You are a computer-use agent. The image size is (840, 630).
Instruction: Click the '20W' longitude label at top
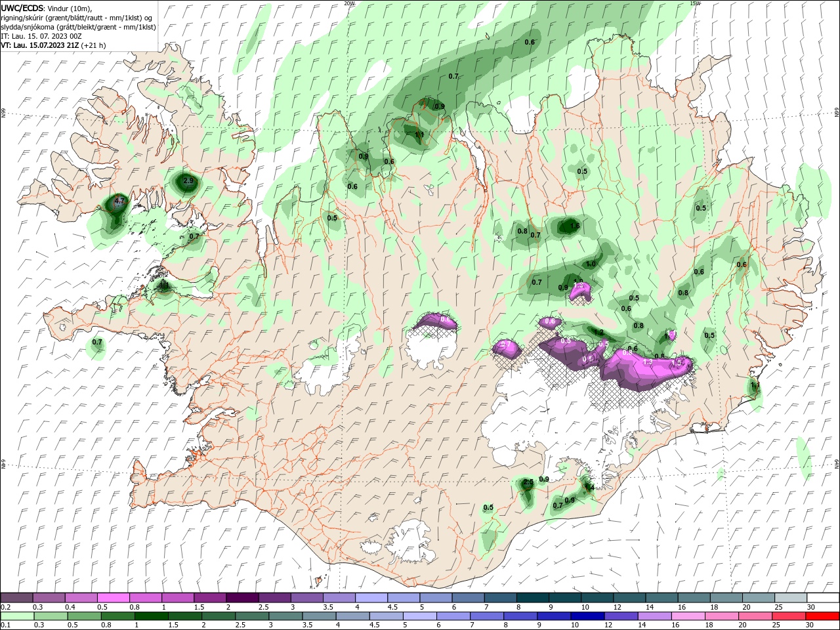click(x=350, y=3)
